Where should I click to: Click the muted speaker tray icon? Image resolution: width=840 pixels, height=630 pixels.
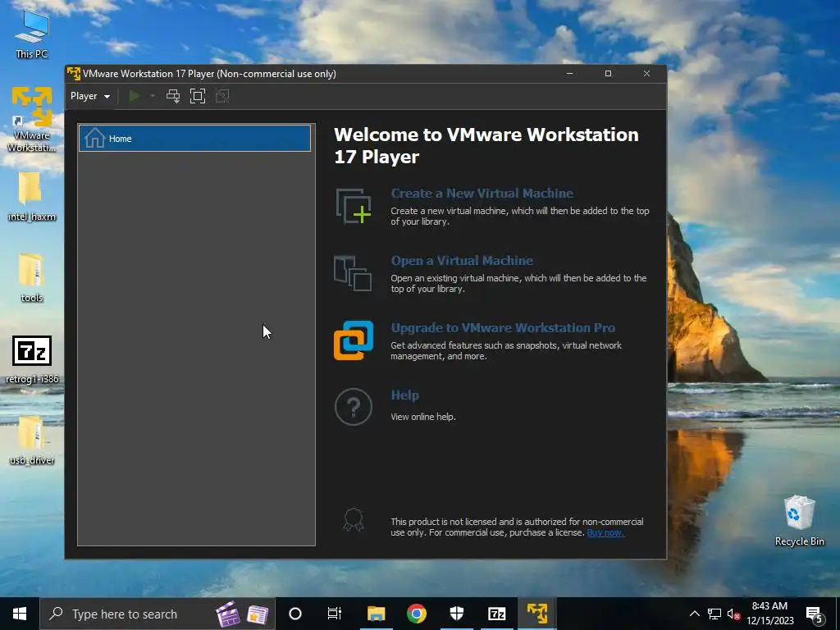[x=733, y=614]
